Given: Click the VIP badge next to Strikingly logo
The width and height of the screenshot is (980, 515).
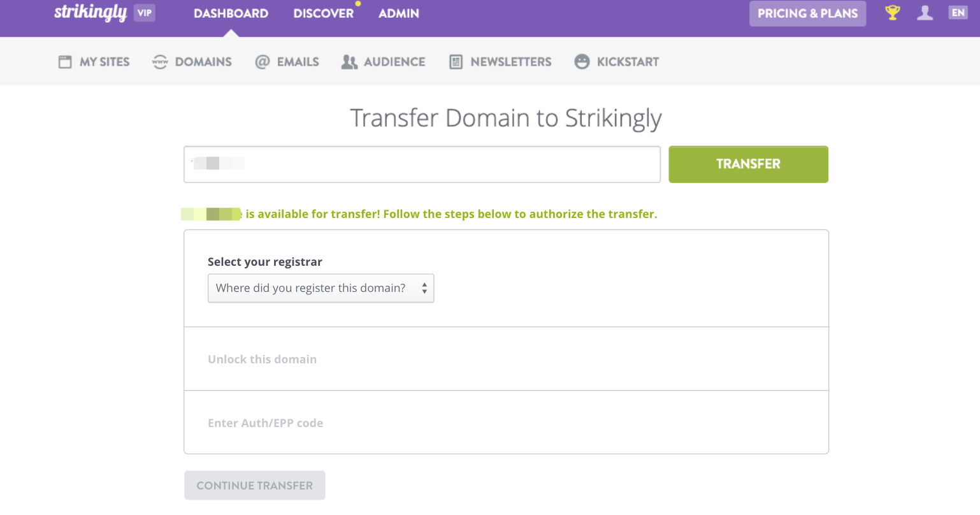Looking at the screenshot, I should point(144,13).
